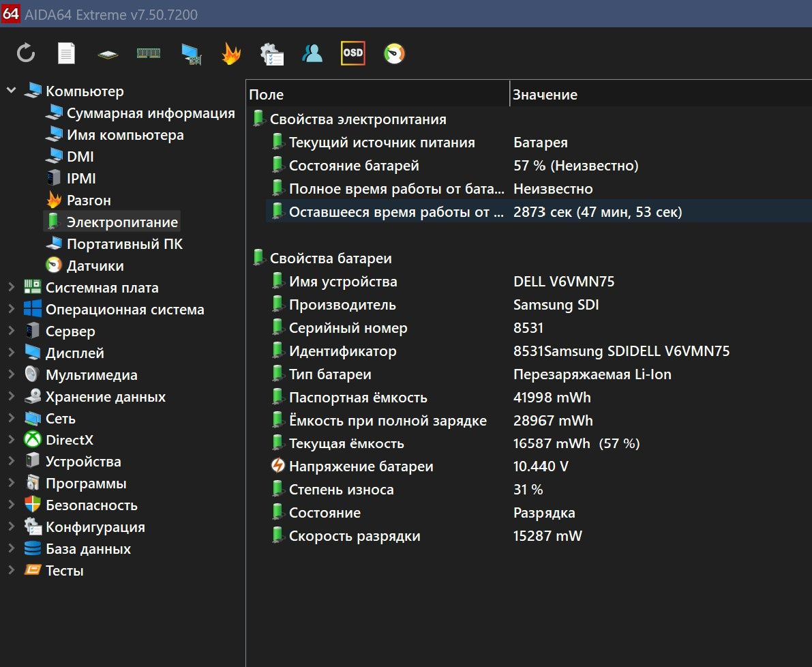The image size is (812, 667).
Task: Open the settings checklist gear toolbar icon
Action: 272,54
